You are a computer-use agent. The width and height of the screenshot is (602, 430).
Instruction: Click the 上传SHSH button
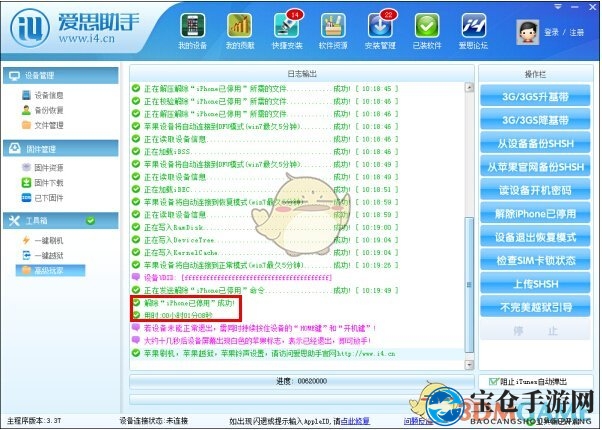point(535,284)
